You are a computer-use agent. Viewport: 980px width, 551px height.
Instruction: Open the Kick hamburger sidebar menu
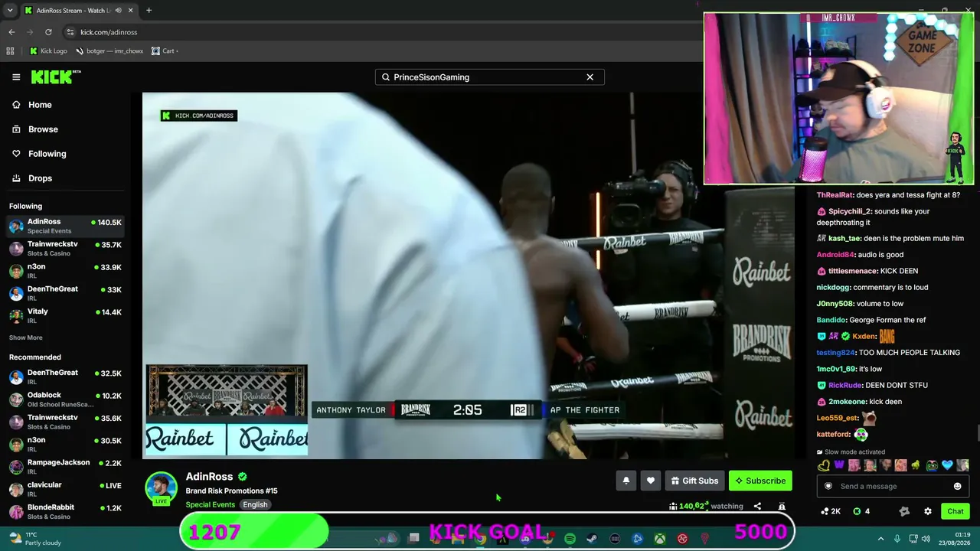tap(16, 77)
